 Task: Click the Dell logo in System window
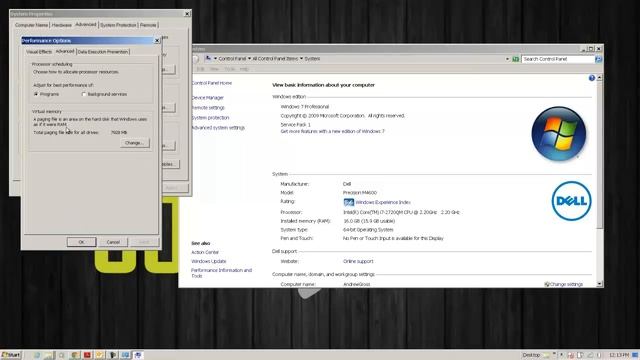coord(571,201)
